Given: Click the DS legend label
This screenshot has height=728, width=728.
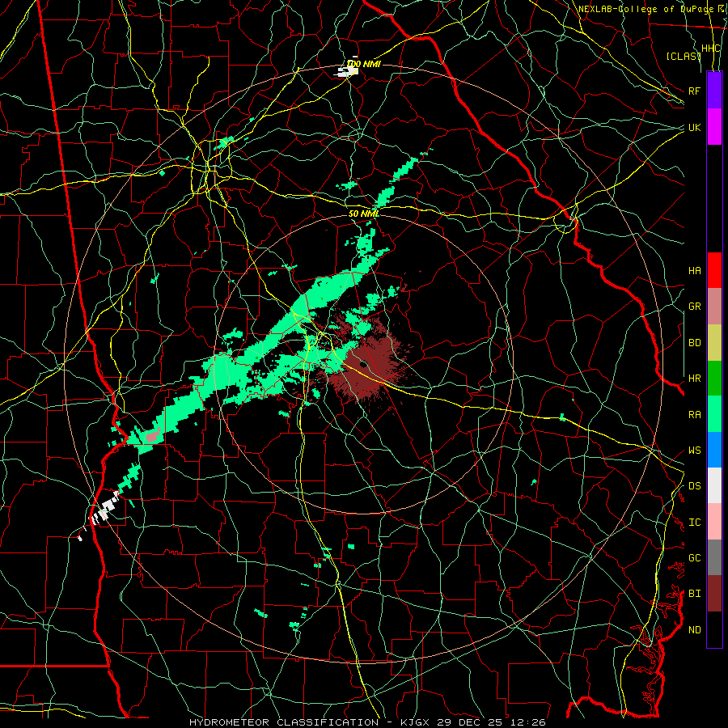Looking at the screenshot, I should 694,486.
